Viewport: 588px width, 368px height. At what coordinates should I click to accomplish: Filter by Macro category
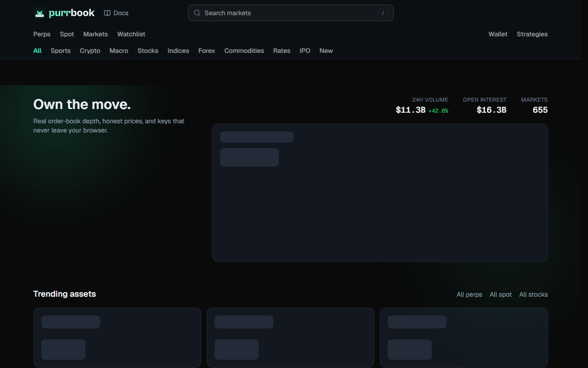(x=119, y=51)
